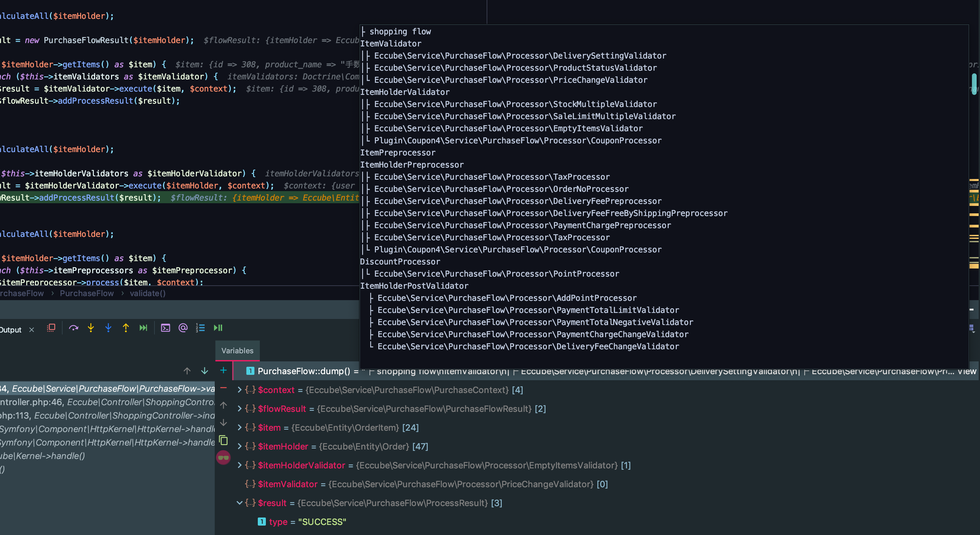Image resolution: width=980 pixels, height=535 pixels.
Task: Expand the $flowResult variable
Action: coord(240,409)
